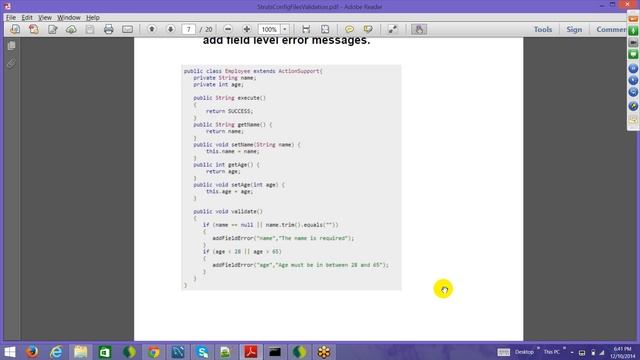This screenshot has height=360, width=640.
Task: Open the Edit menu
Action: coord(27,18)
